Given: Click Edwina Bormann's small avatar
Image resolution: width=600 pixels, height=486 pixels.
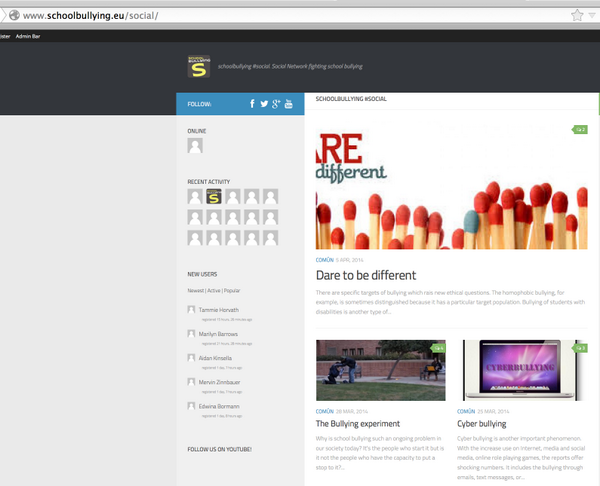Looking at the screenshot, I should 191,406.
